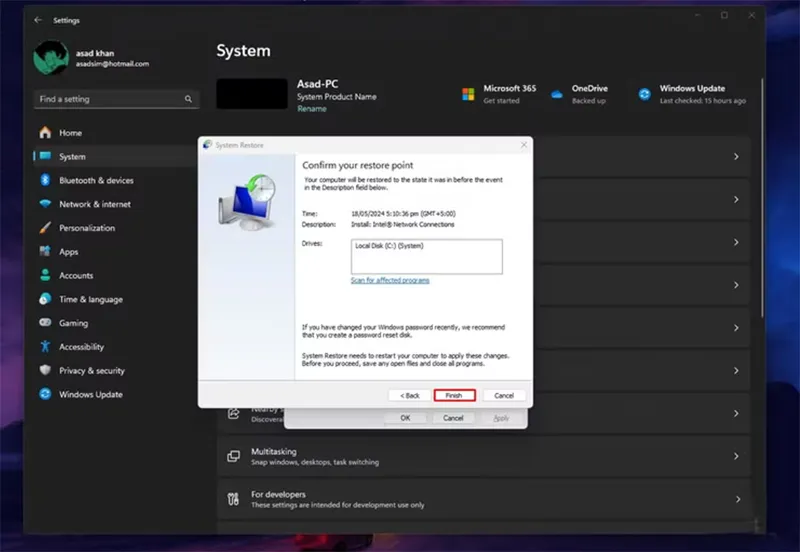Click the Accessibility figure icon
The image size is (800, 552).
(45, 346)
